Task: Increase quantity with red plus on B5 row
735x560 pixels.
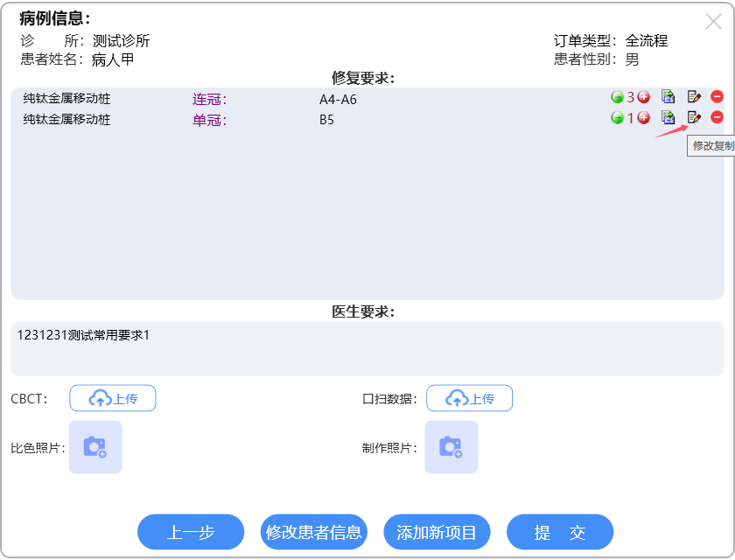Action: click(x=644, y=117)
